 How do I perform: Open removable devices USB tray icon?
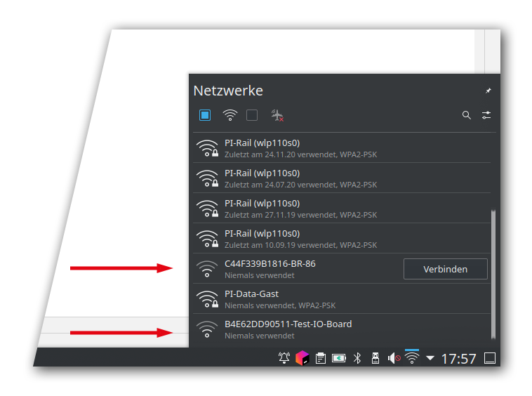pos(375,359)
